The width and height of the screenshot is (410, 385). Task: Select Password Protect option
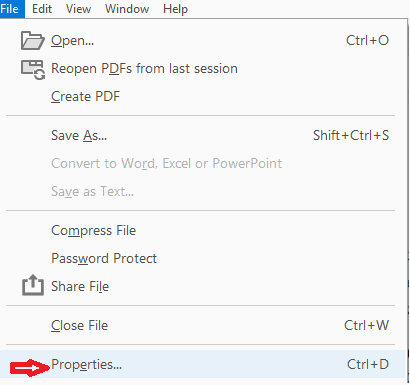[205, 258]
